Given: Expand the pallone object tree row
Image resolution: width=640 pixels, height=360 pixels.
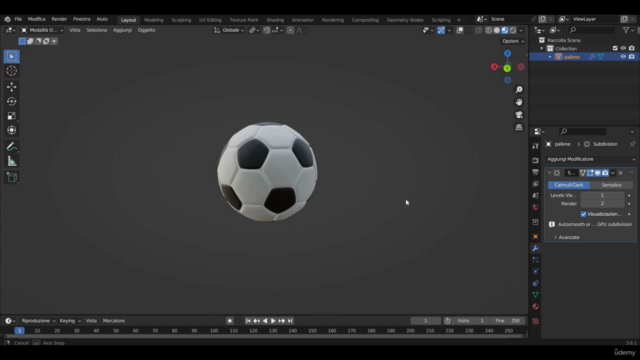Looking at the screenshot, I should click(x=550, y=57).
